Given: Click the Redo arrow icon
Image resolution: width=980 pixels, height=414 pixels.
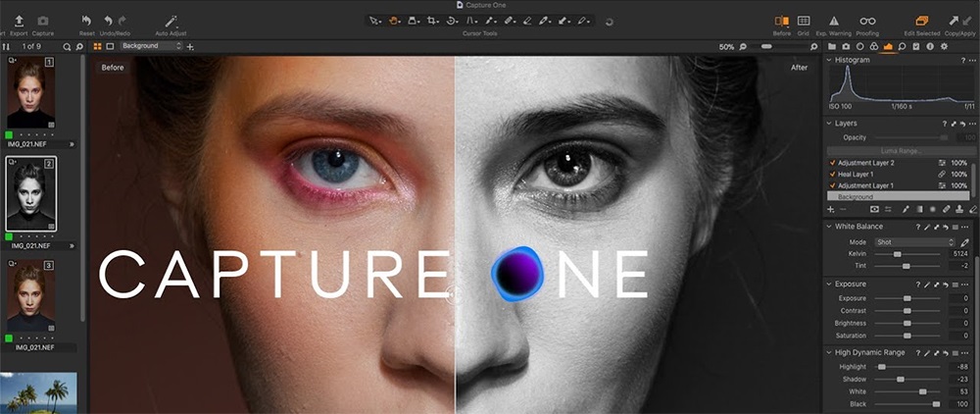Looking at the screenshot, I should [122, 22].
